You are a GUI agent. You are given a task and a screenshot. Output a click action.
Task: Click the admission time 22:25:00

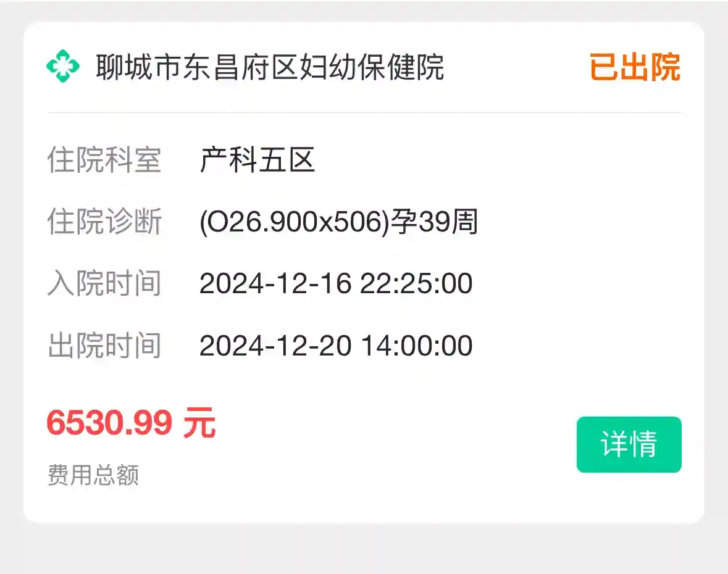point(417,284)
